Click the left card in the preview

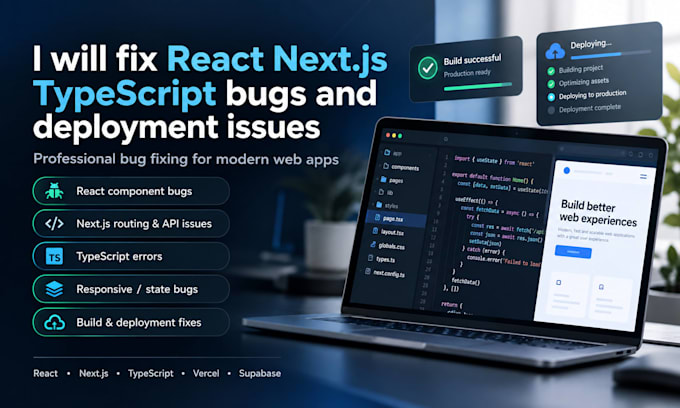pyautogui.click(x=569, y=294)
